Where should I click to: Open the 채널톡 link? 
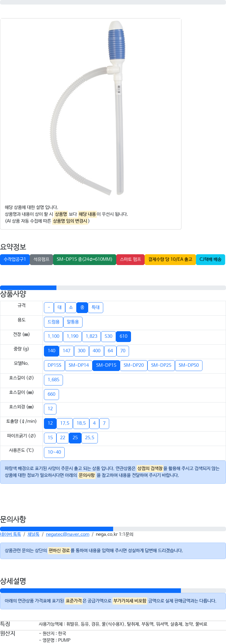(33, 534)
